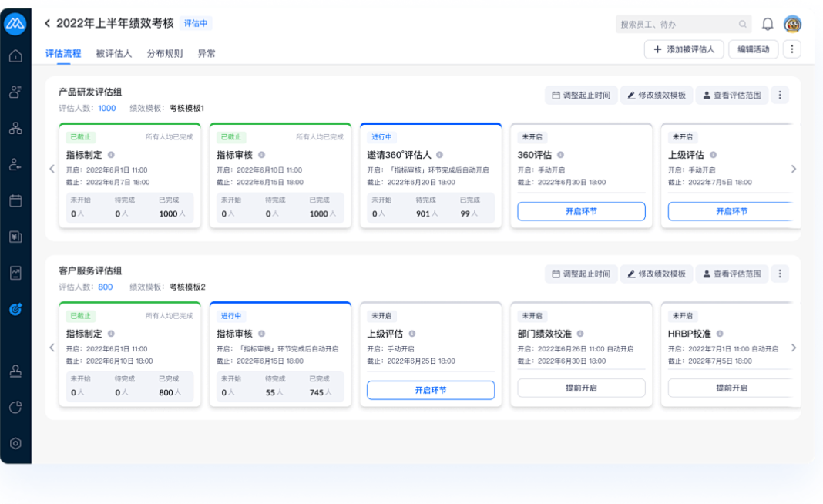The height and width of the screenshot is (504, 823).
Task: Click 查看评估范围 for 产品研发评估组
Action: pos(732,95)
